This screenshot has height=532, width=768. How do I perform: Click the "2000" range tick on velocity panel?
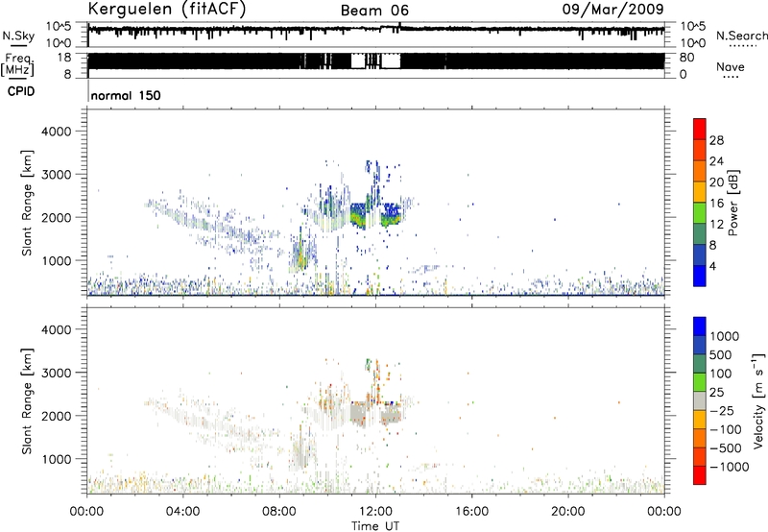coord(56,416)
